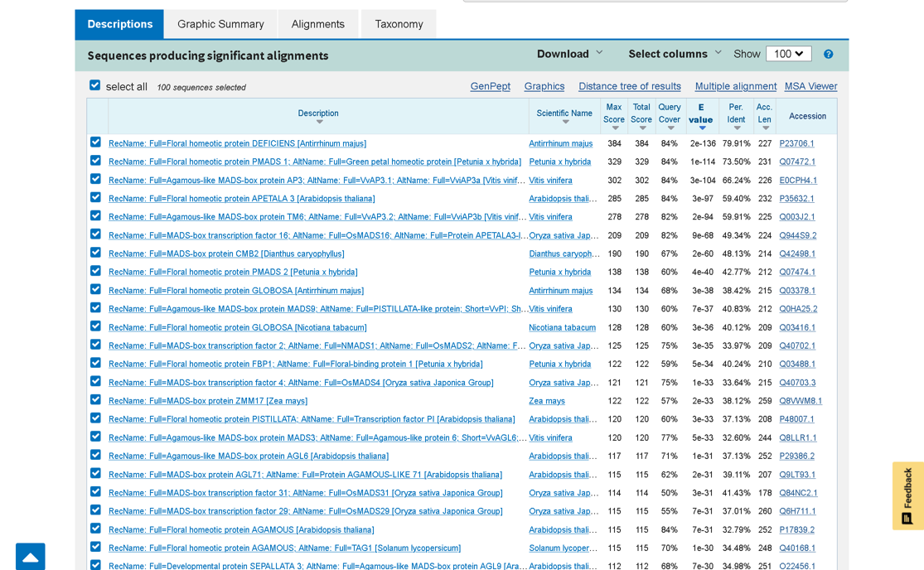This screenshot has width=924, height=570.
Task: Open the CMB2 Dianthus caryophyllus description
Action: coord(226,254)
